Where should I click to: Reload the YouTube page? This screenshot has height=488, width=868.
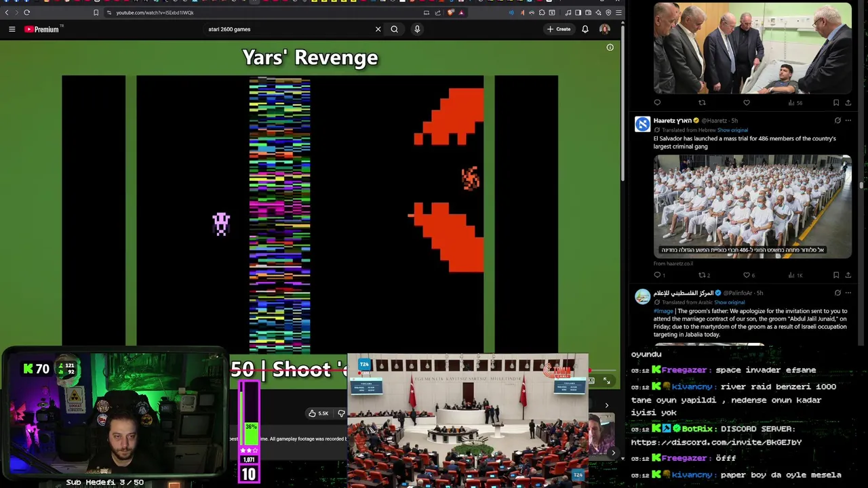26,12
